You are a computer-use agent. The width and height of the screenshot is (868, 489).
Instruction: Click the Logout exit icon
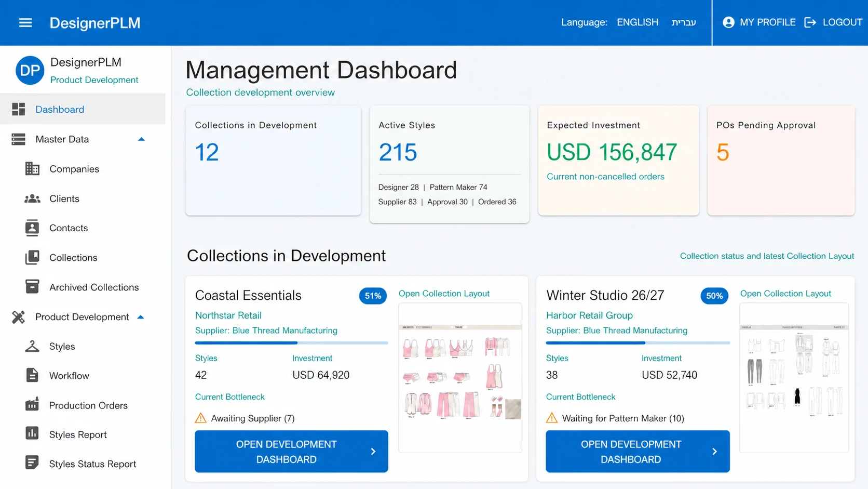coord(810,22)
